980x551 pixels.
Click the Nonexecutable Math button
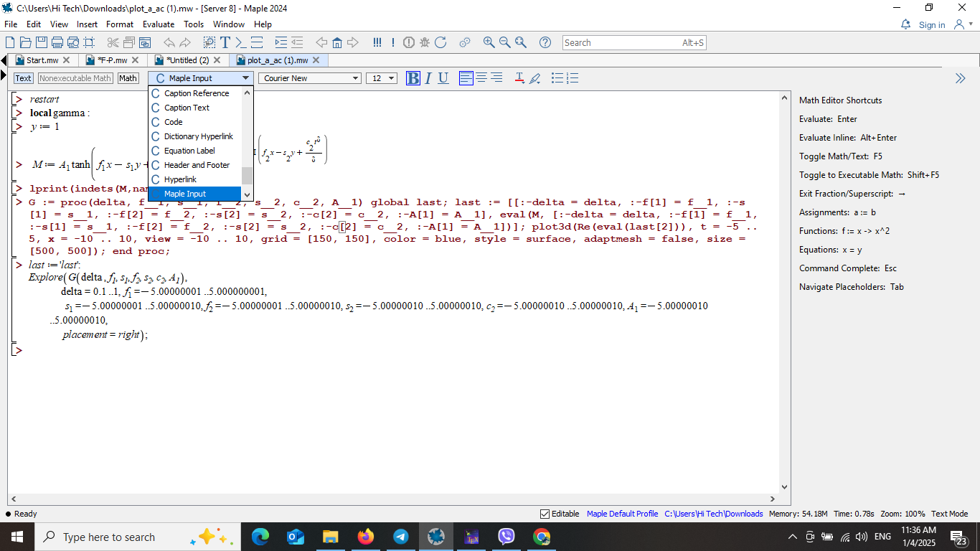[75, 78]
